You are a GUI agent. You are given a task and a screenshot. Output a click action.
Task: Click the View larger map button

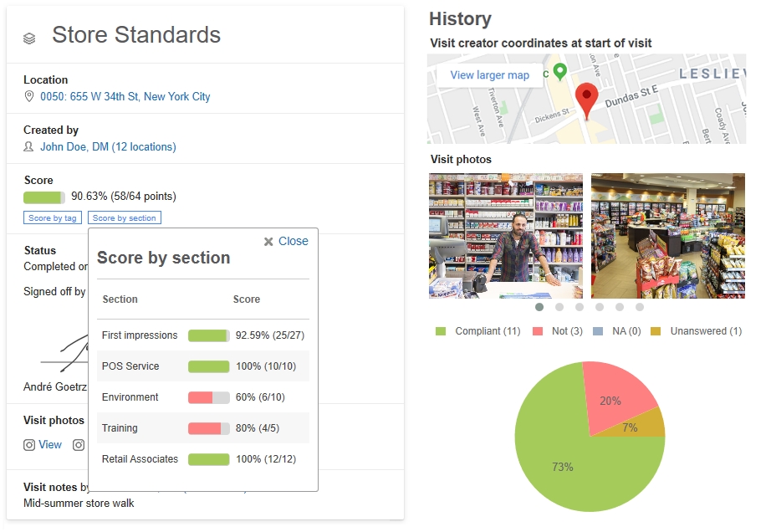(x=490, y=75)
